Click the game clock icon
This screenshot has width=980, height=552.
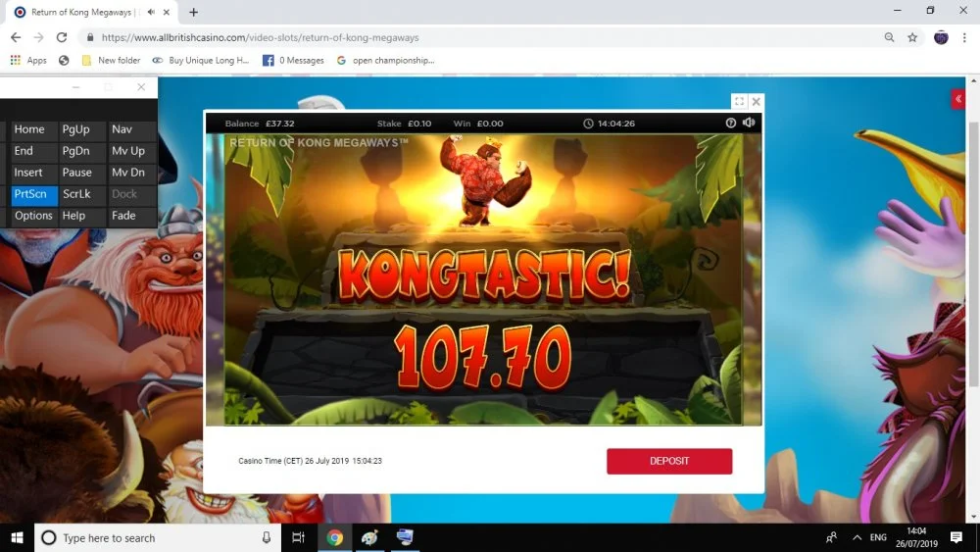[588, 124]
